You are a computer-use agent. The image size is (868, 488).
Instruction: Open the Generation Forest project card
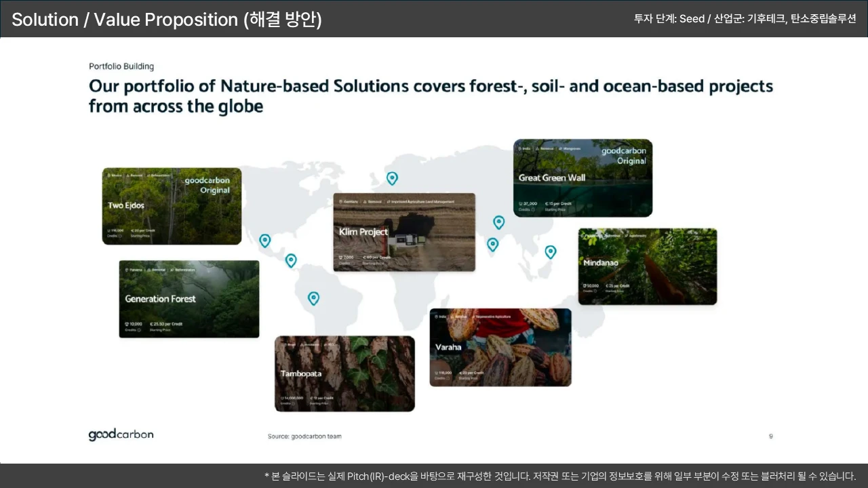189,299
